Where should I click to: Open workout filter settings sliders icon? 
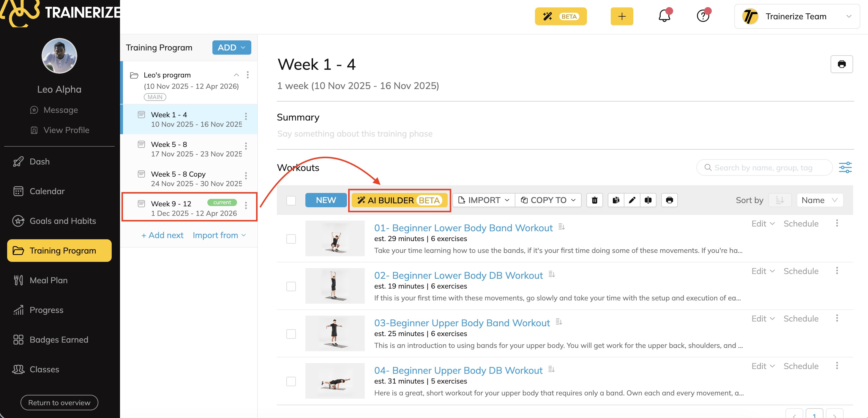click(845, 167)
